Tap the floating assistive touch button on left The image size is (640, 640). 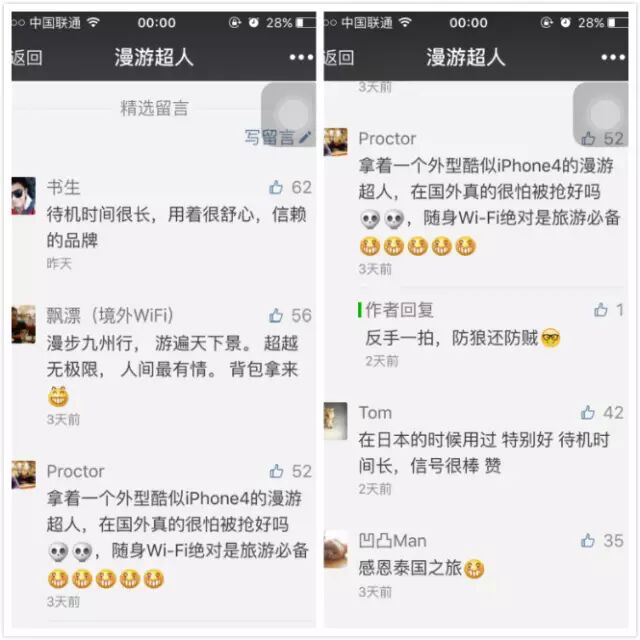(289, 113)
